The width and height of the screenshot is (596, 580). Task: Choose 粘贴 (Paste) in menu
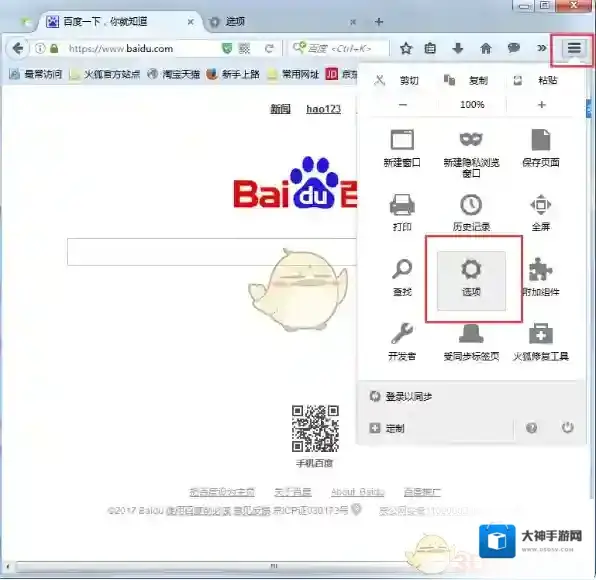pos(536,81)
